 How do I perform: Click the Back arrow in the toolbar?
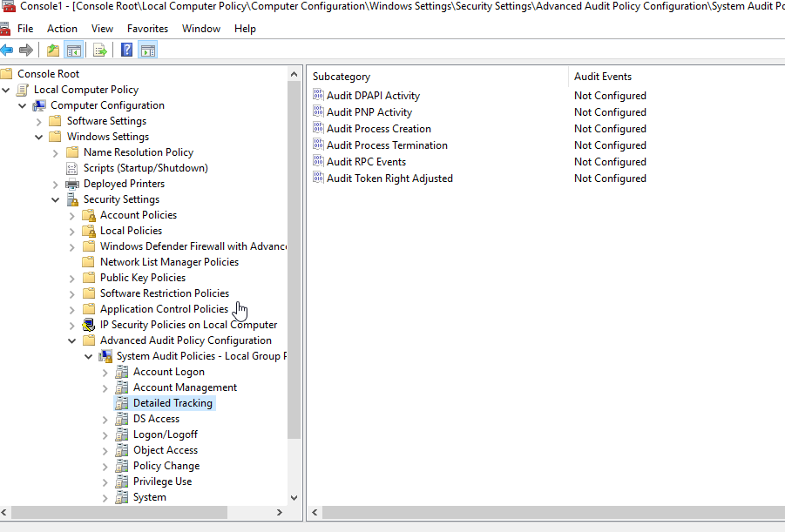7,50
